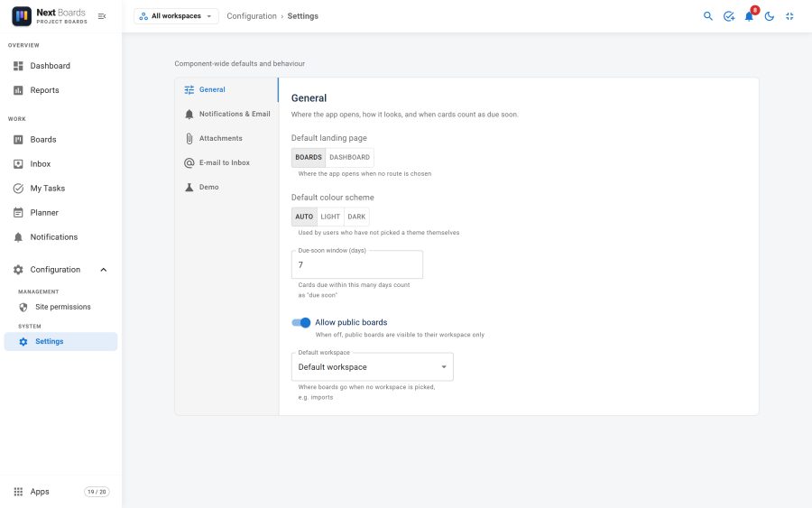Click the General sliders icon
This screenshot has height=508, width=812.
(189, 89)
